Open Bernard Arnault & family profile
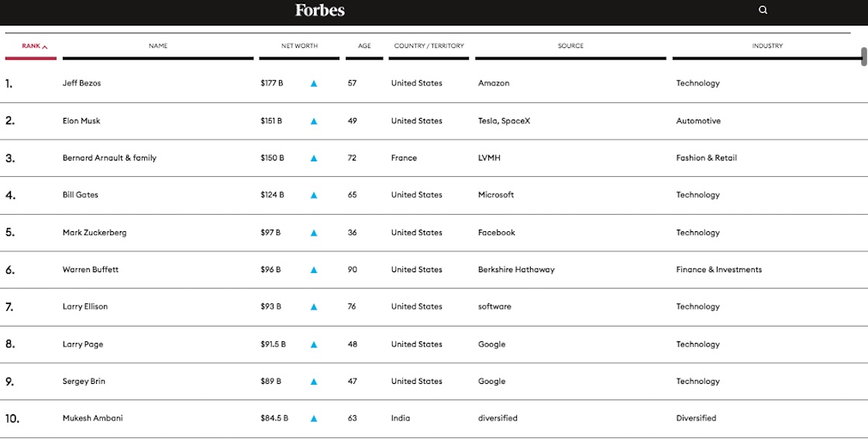The width and height of the screenshot is (868, 439). coord(109,158)
